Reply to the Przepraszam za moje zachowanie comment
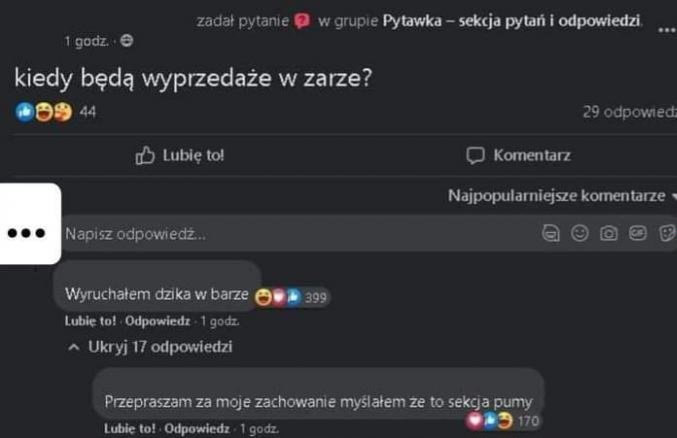The width and height of the screenshot is (677, 438). (197, 428)
